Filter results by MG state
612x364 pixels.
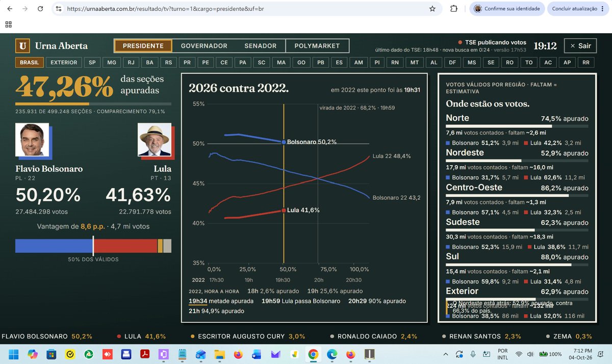coord(111,63)
